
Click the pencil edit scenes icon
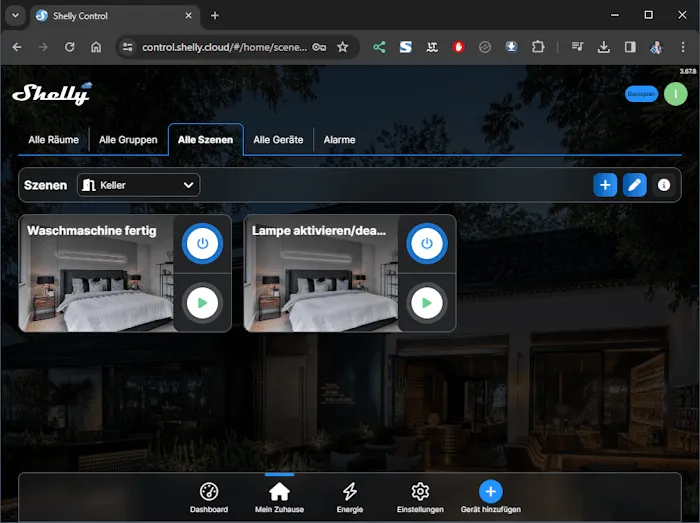click(x=634, y=185)
